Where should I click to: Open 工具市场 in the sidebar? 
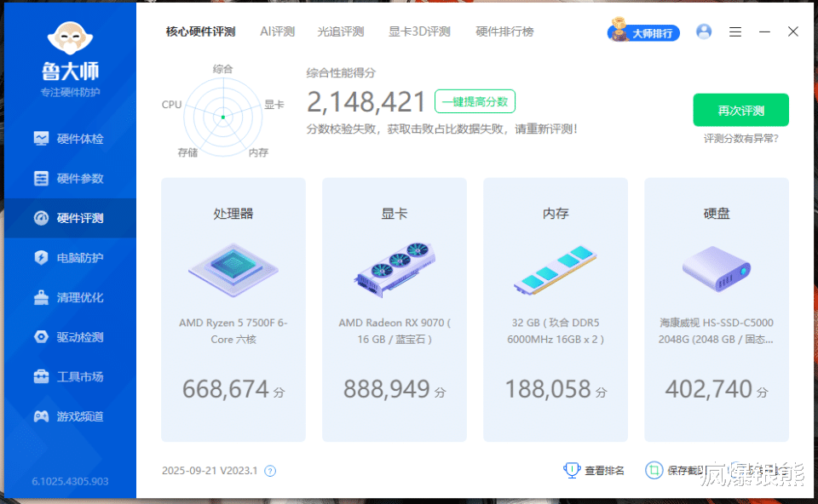(x=70, y=376)
